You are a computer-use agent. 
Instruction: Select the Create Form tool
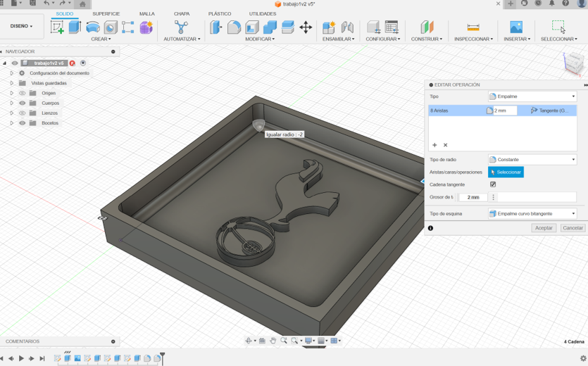(146, 27)
